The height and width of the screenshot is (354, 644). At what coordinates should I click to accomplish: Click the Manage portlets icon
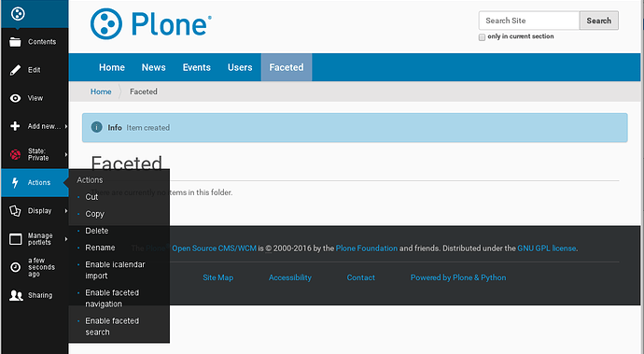click(16, 239)
